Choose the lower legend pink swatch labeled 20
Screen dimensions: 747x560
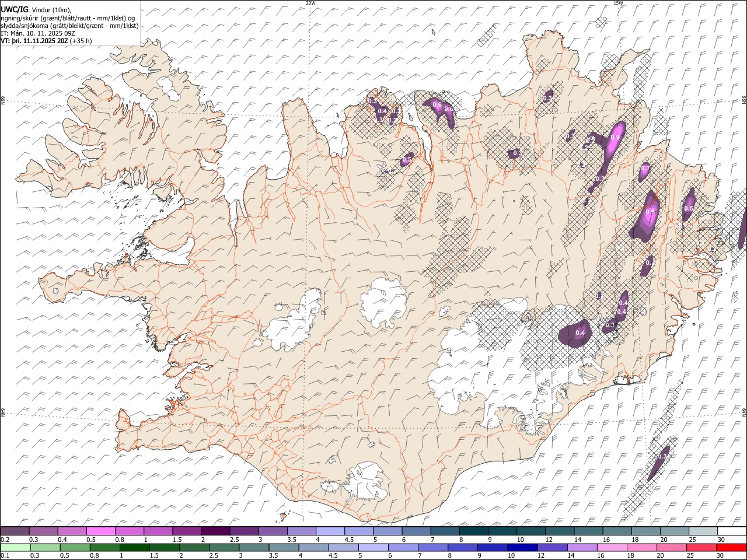click(x=671, y=547)
